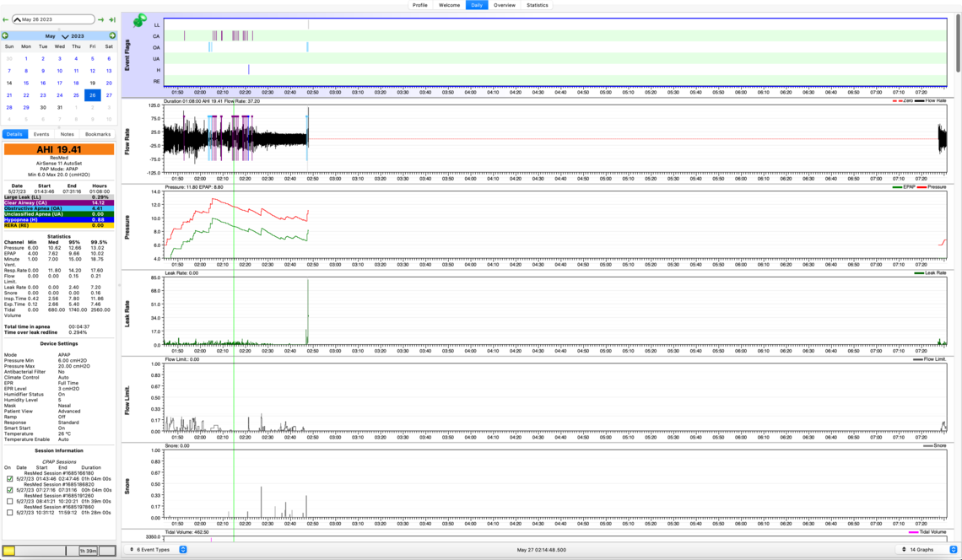This screenshot has width=962, height=560.
Task: Click the AHI 19.41 orange banner
Action: point(59,149)
